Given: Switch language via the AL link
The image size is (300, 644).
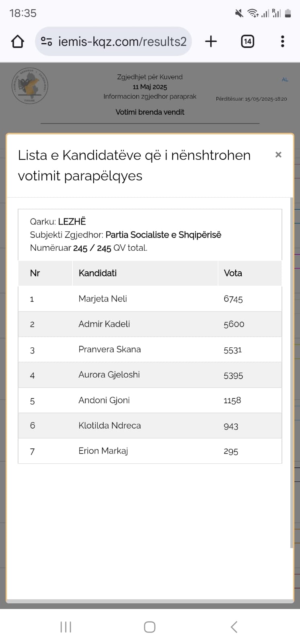Looking at the screenshot, I should coord(285,80).
